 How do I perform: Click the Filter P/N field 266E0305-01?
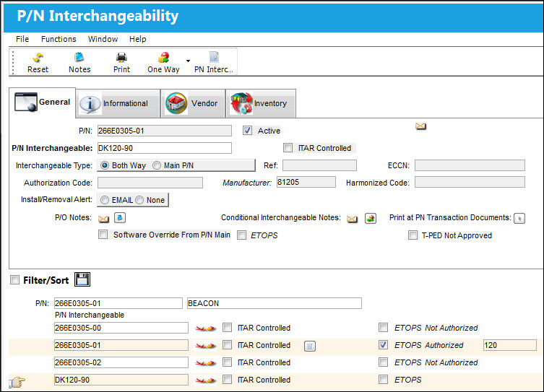point(118,303)
